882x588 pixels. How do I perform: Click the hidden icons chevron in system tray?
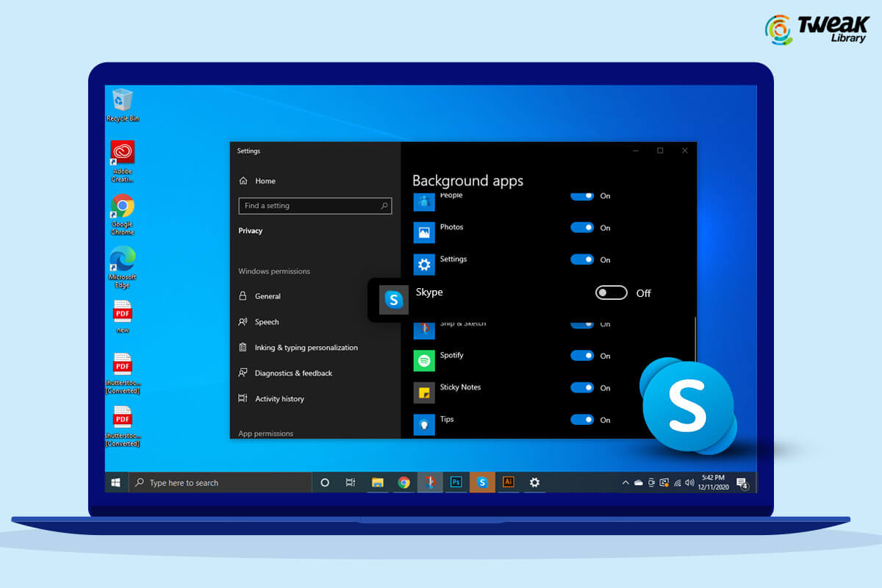[625, 482]
